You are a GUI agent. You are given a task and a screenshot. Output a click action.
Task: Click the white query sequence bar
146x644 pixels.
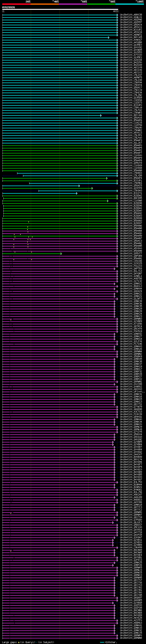(60, 9)
